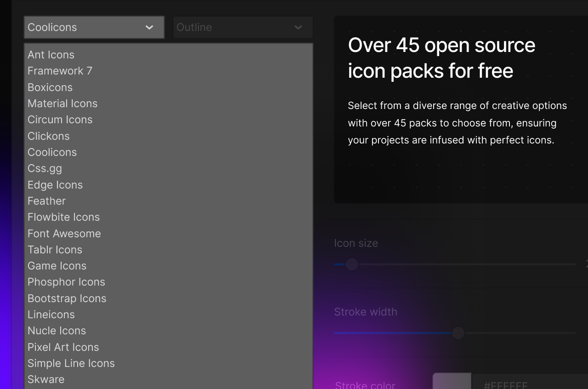Adjust the Icon size slider handle
This screenshot has width=588, height=389.
click(352, 264)
